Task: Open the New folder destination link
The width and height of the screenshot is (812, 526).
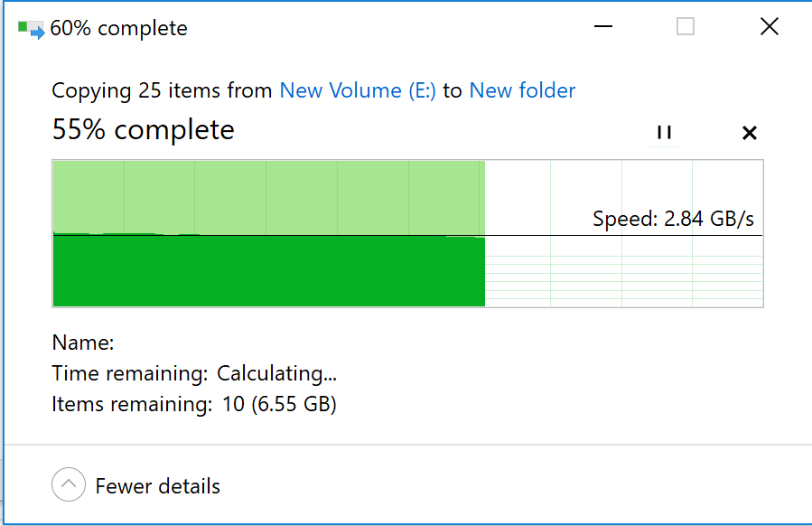Action: pos(522,90)
